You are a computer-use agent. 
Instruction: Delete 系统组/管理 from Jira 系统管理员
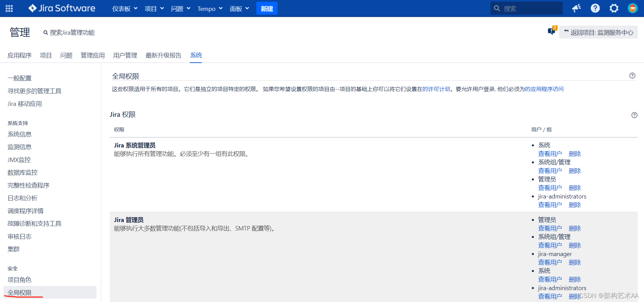point(575,171)
